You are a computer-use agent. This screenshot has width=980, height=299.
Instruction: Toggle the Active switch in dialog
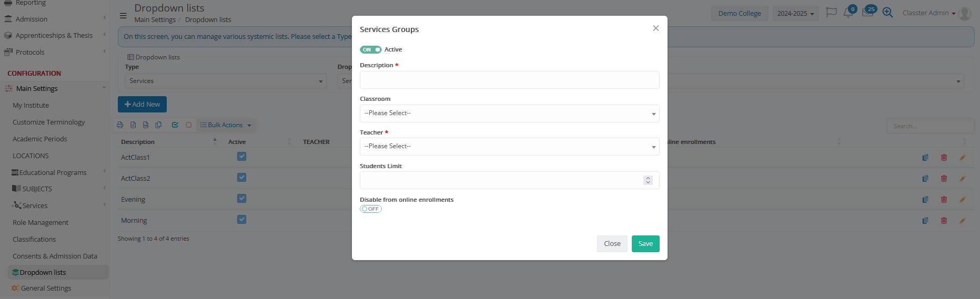(x=370, y=50)
